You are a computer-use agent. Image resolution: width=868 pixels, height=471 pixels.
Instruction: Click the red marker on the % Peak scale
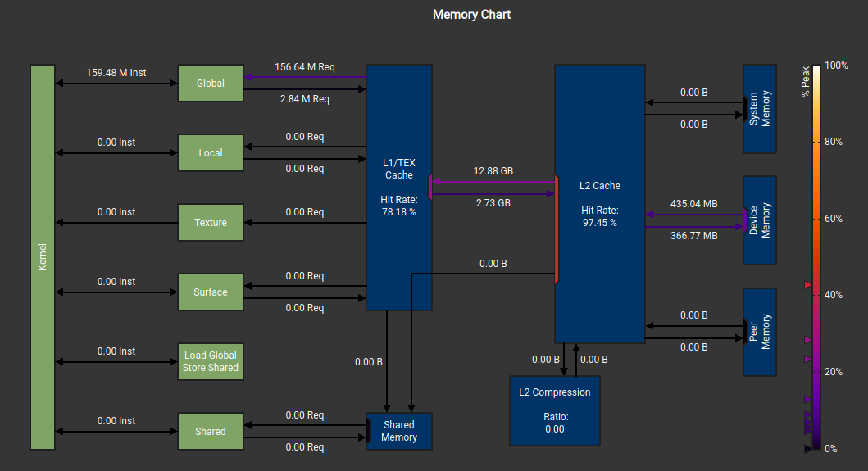(808, 285)
